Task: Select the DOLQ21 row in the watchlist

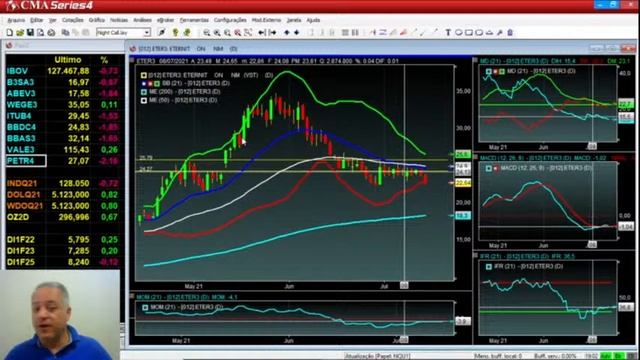Action: click(x=64, y=195)
